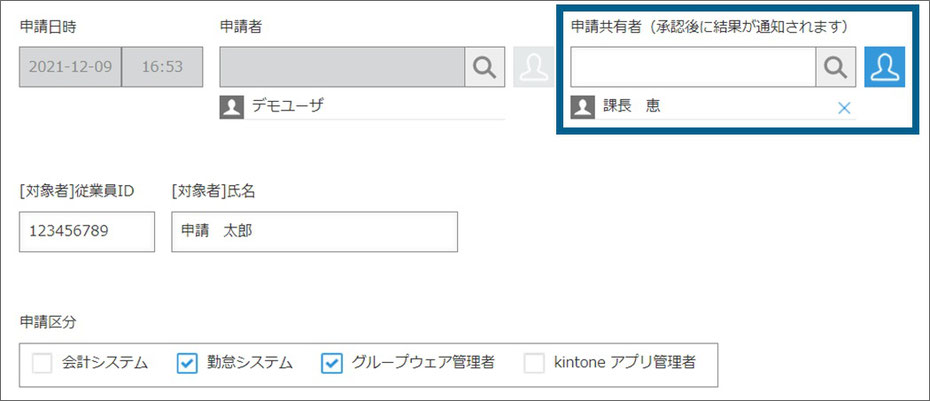This screenshot has width=930, height=401.
Task: Click the avatar icon beside デモユーザ
Action: click(x=231, y=107)
